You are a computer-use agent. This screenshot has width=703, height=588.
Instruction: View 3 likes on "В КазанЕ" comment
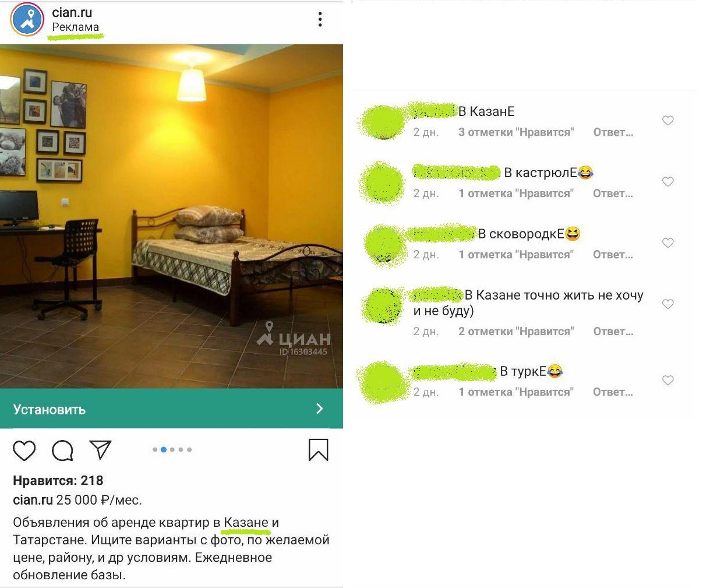point(516,132)
